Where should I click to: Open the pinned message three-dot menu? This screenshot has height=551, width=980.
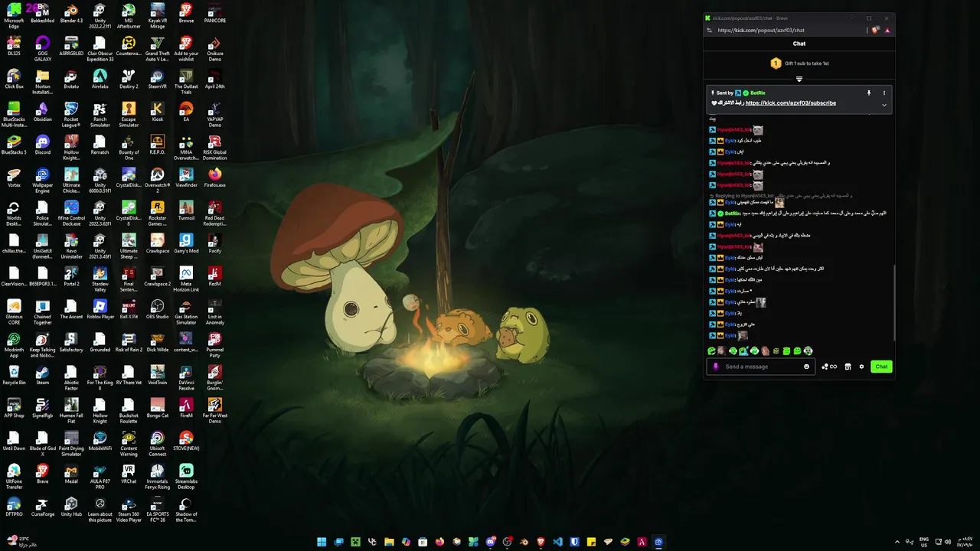point(884,93)
